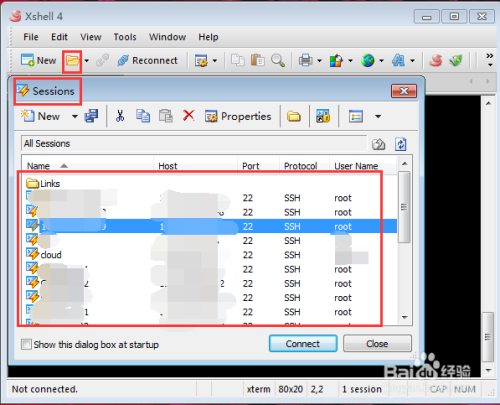Viewport: 500px width, 405px height.
Task: Sort by the User Name column header
Action: tap(363, 165)
